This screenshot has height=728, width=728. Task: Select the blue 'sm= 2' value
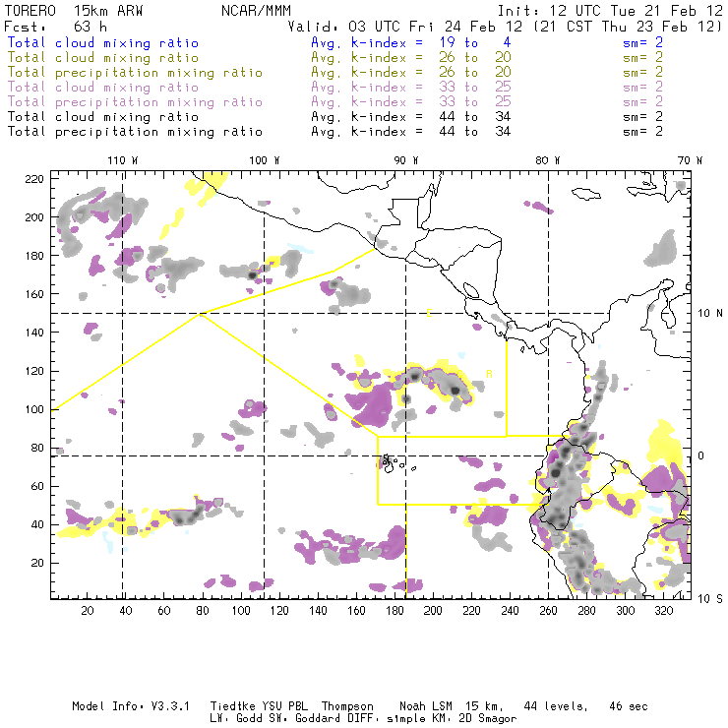[642, 42]
